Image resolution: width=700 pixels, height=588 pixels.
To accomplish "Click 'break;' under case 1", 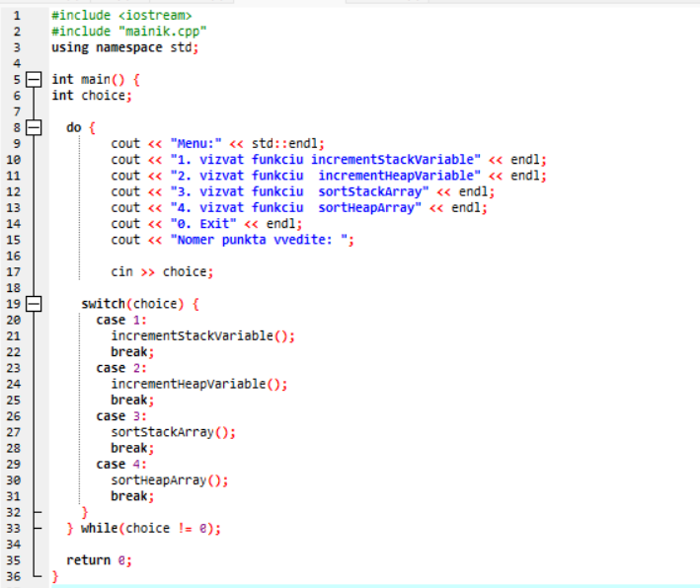I will tap(132, 352).
